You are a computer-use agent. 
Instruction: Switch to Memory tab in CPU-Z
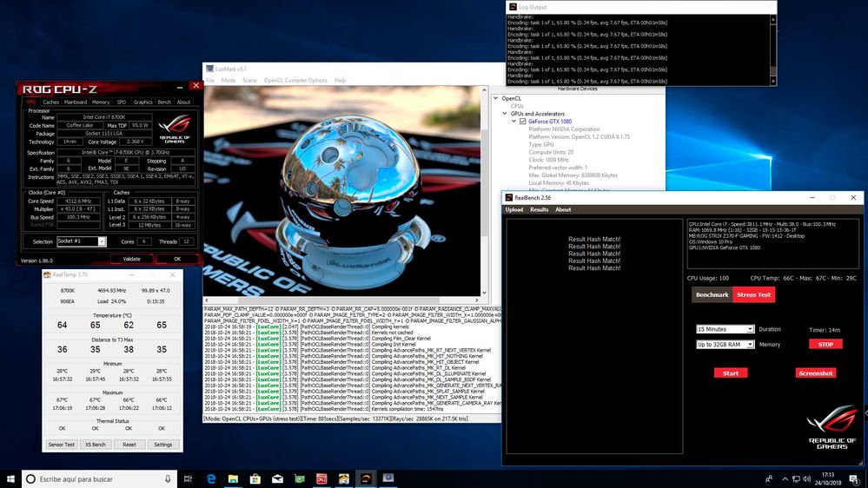101,102
